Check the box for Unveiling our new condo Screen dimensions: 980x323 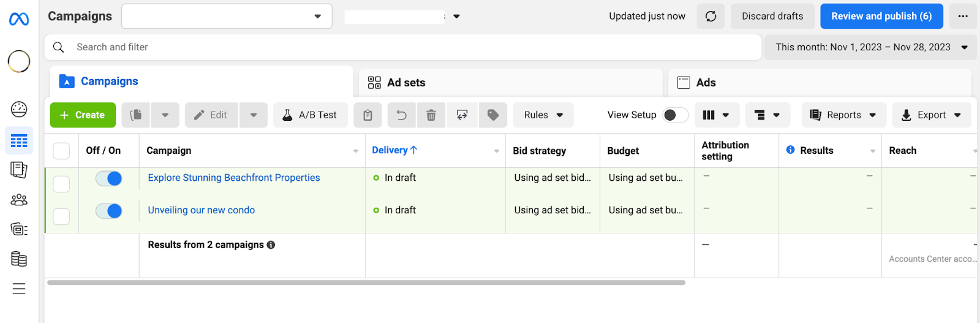point(61,216)
